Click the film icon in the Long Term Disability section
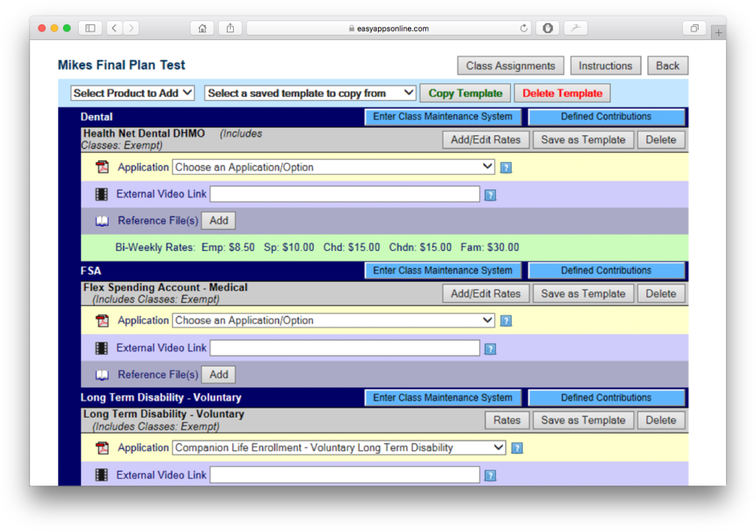 102,475
